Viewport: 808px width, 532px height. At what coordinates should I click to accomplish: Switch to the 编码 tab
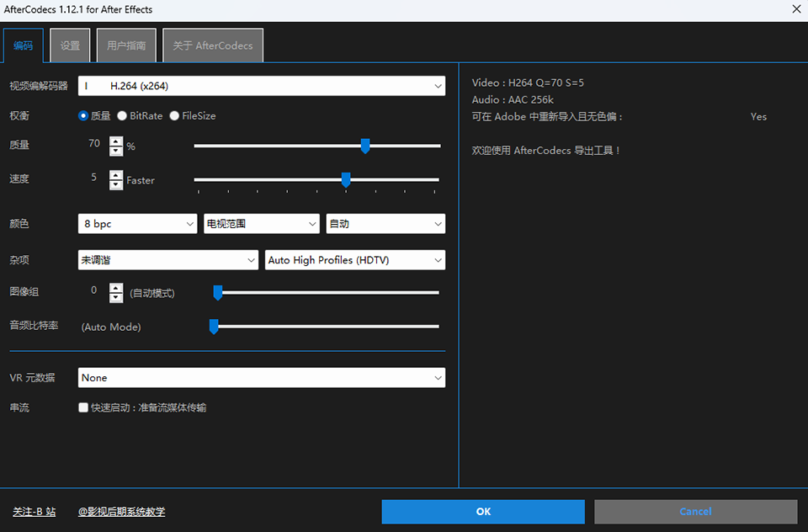coord(24,45)
